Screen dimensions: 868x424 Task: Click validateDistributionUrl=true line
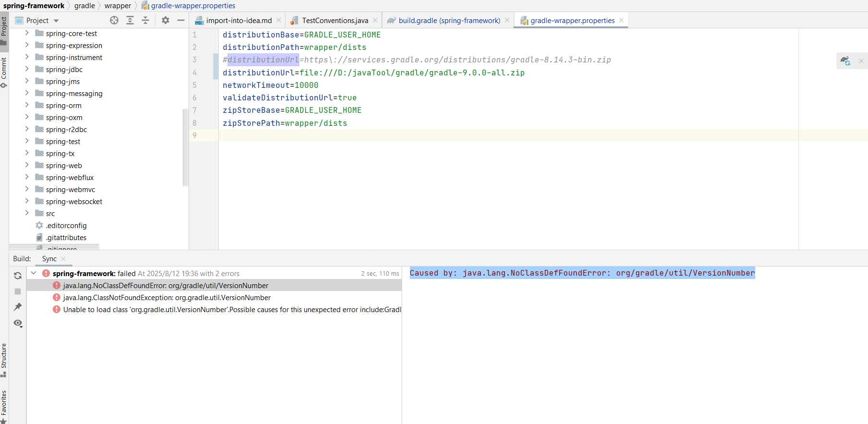(290, 97)
